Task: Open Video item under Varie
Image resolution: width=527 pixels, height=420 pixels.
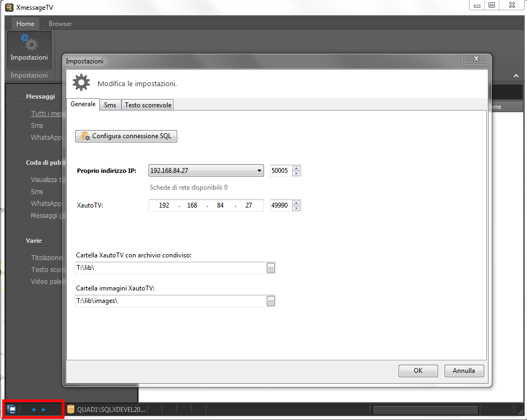Action: [x=47, y=282]
